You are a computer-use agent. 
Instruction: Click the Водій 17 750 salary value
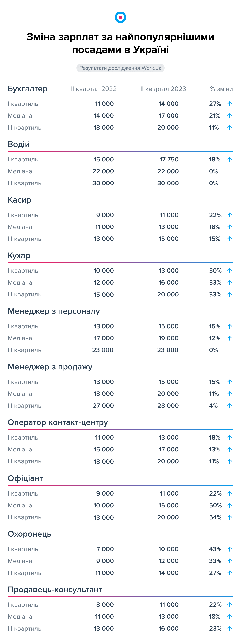pos(169,160)
